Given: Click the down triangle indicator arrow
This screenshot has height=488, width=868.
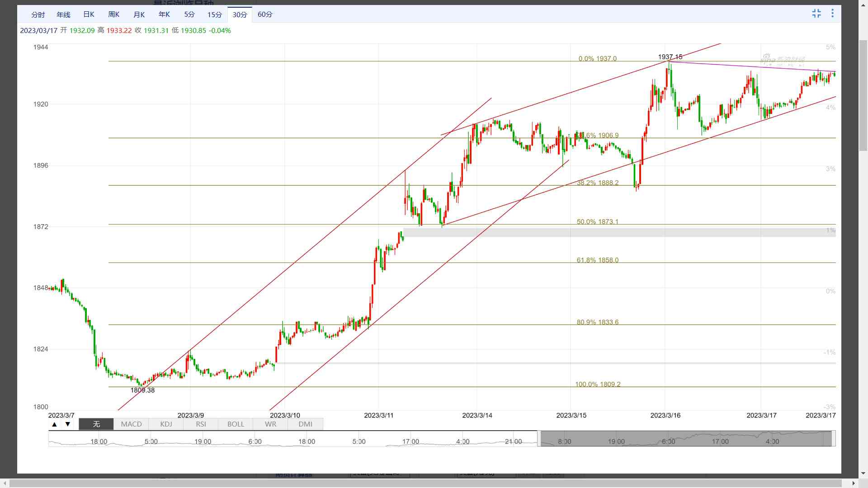Looking at the screenshot, I should pos(68,424).
